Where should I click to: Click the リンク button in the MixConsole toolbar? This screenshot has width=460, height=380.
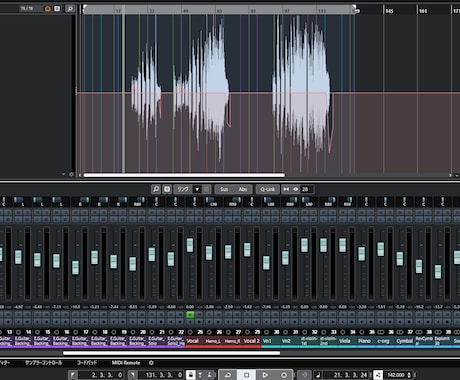coord(183,189)
